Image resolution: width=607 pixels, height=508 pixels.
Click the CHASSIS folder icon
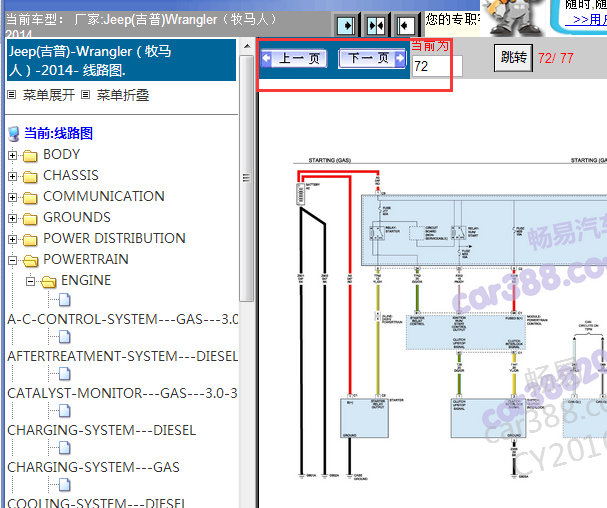pyautogui.click(x=30, y=177)
